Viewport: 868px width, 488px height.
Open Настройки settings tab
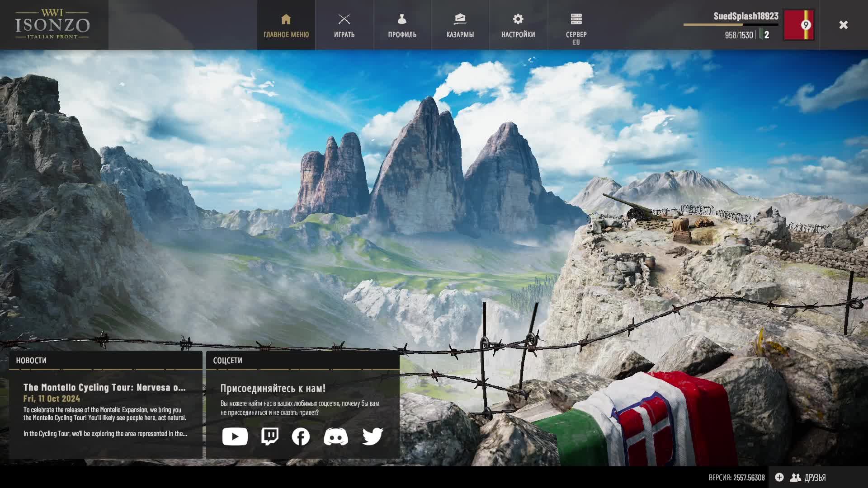point(518,25)
